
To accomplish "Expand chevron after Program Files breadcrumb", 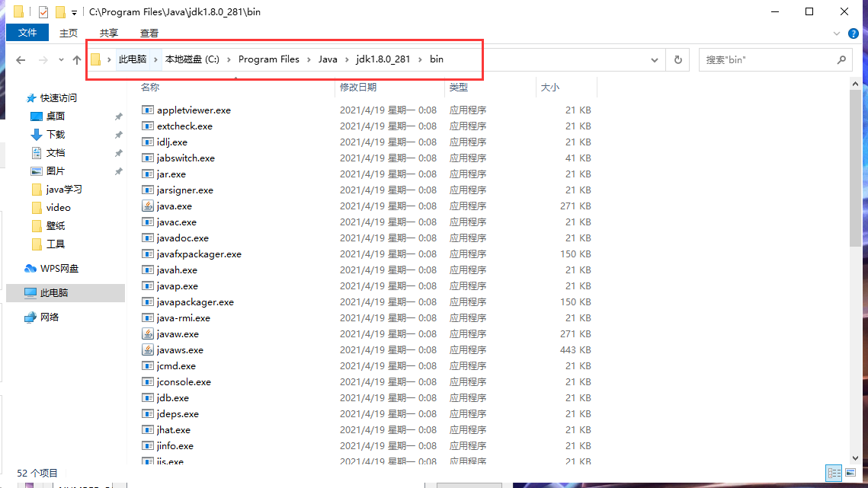I will (309, 59).
